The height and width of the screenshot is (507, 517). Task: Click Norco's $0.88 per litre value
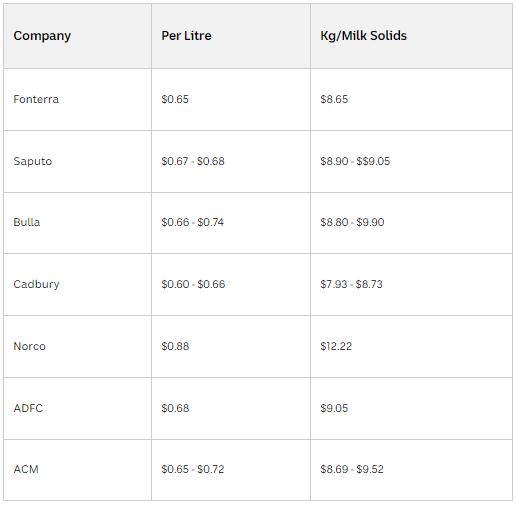coord(175,346)
